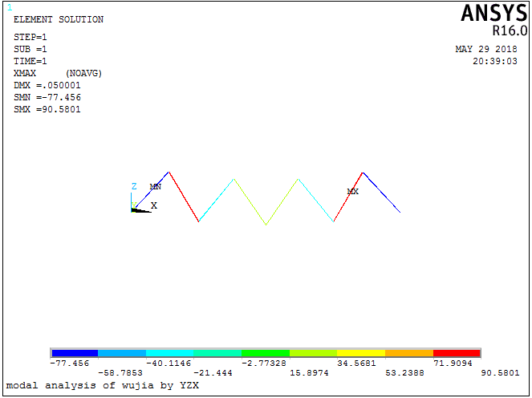Click the coordinate triad origin symbol
The height and width of the screenshot is (398, 532).
133,210
